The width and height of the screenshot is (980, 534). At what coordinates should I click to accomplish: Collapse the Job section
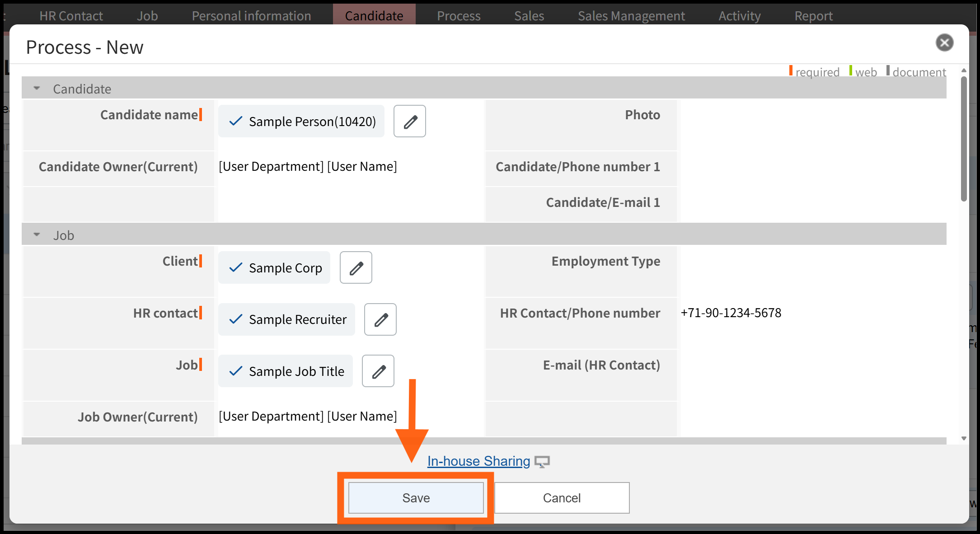coord(37,235)
